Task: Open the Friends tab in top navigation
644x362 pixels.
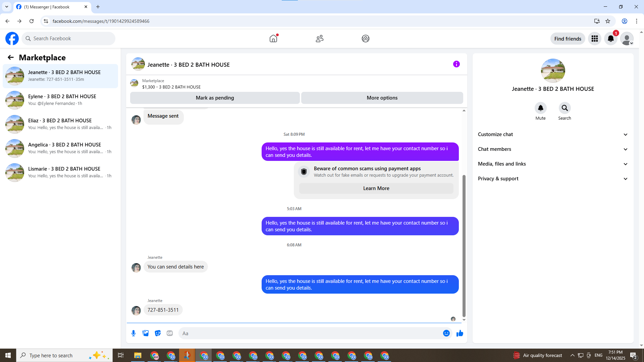Action: tap(319, 39)
